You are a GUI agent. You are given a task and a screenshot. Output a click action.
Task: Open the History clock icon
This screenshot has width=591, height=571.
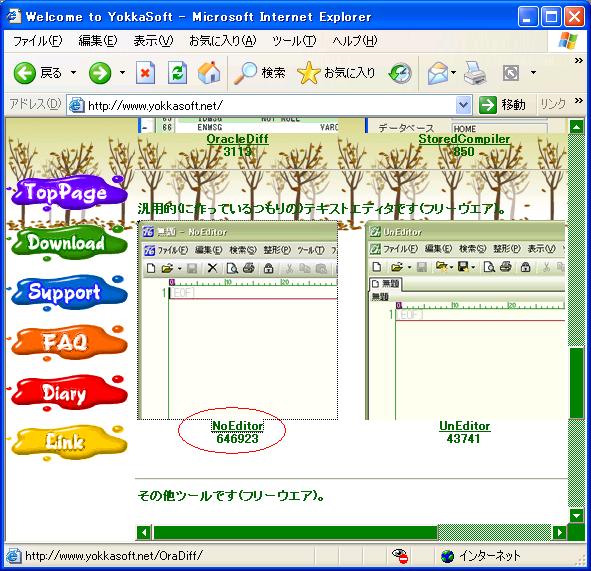[x=400, y=73]
